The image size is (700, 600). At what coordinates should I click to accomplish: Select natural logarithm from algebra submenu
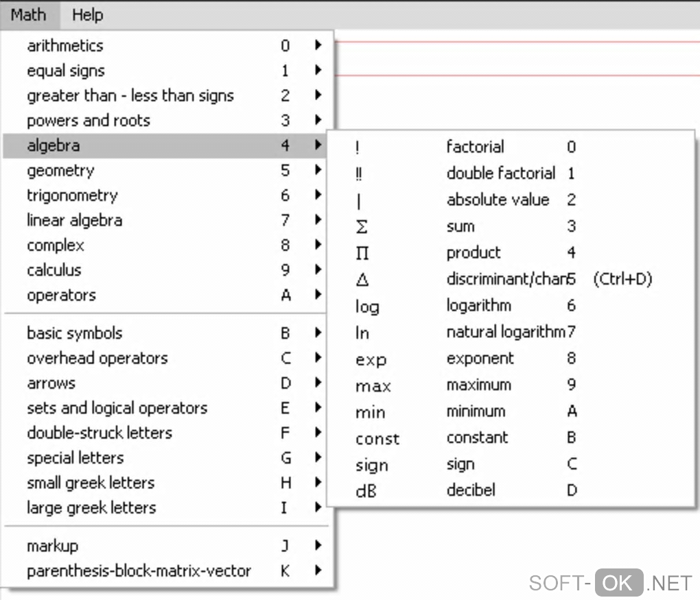pyautogui.click(x=505, y=333)
